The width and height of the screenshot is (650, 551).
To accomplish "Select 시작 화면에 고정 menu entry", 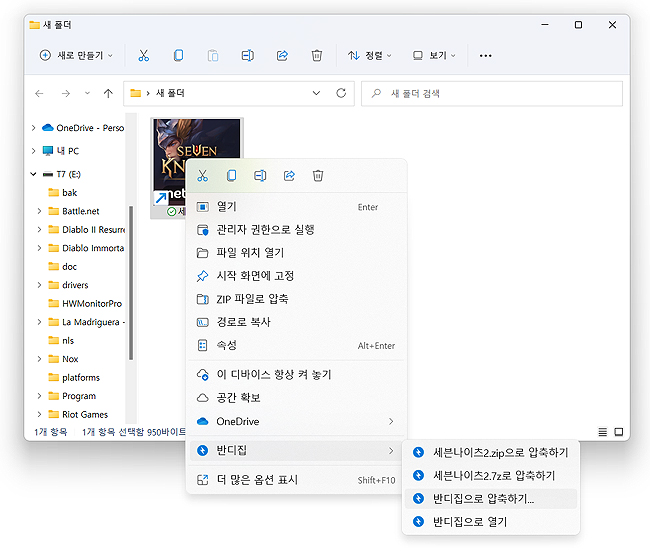I will point(296,276).
